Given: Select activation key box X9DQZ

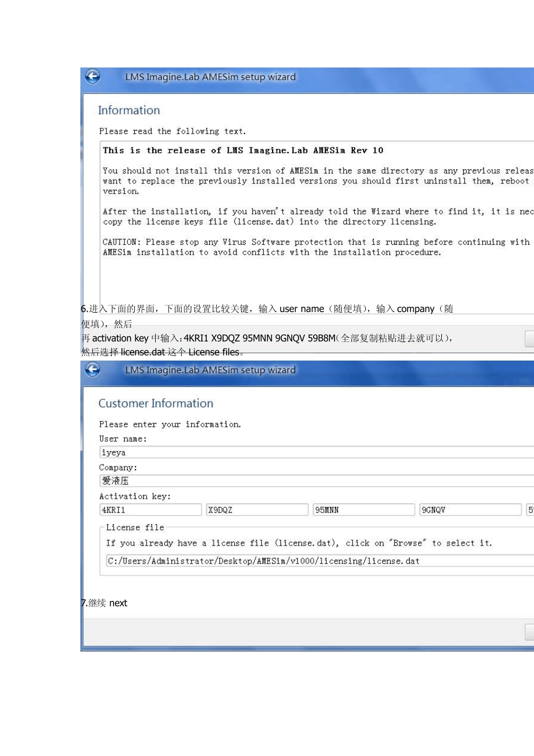Looking at the screenshot, I should tap(257, 510).
